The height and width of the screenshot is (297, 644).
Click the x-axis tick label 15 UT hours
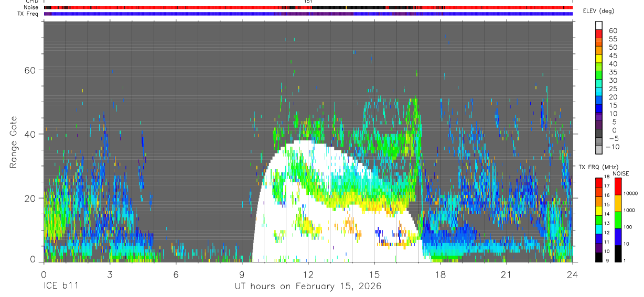(x=374, y=275)
